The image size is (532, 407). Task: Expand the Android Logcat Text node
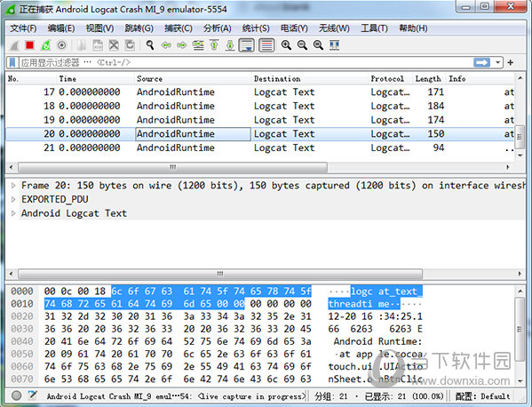point(13,213)
